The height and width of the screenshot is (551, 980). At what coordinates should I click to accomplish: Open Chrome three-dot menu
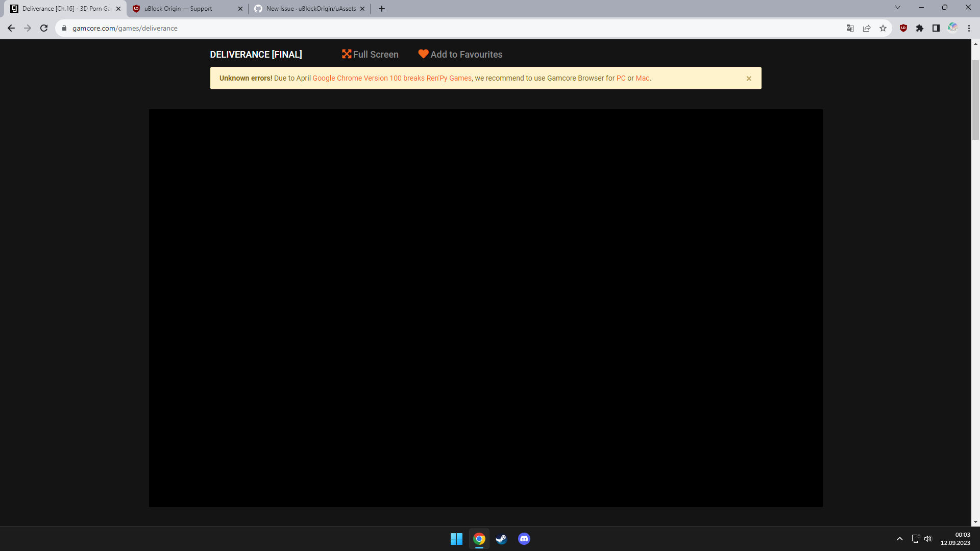[969, 28]
